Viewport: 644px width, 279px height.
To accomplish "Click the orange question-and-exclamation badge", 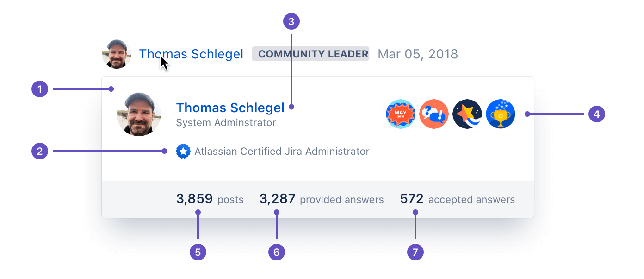I will 434,114.
